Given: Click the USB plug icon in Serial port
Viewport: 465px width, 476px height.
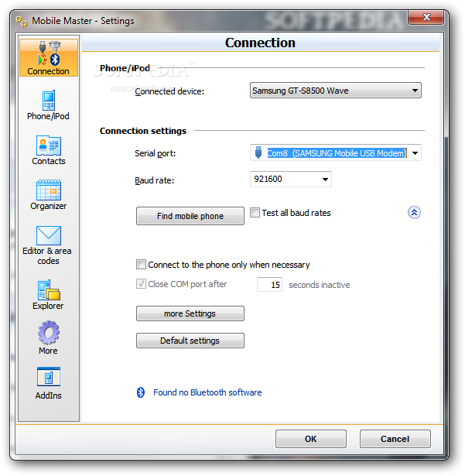Looking at the screenshot, I should [258, 152].
